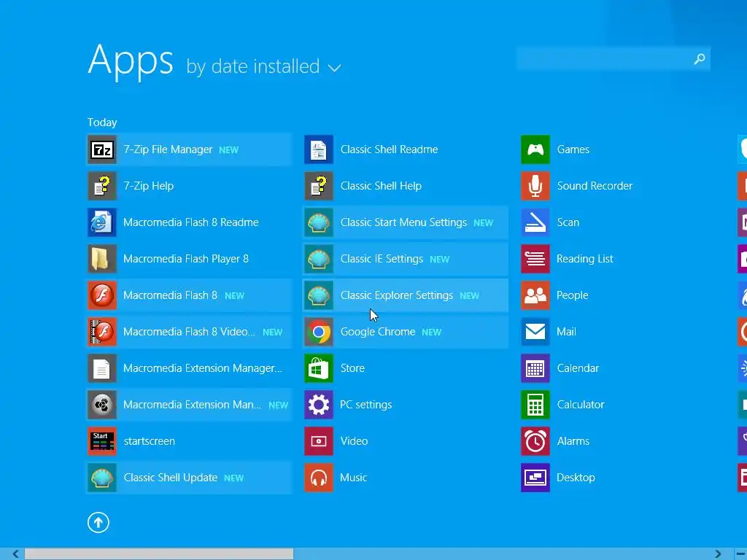Launch the Calculator icon
Screen dimensions: 747x560
tap(535, 405)
